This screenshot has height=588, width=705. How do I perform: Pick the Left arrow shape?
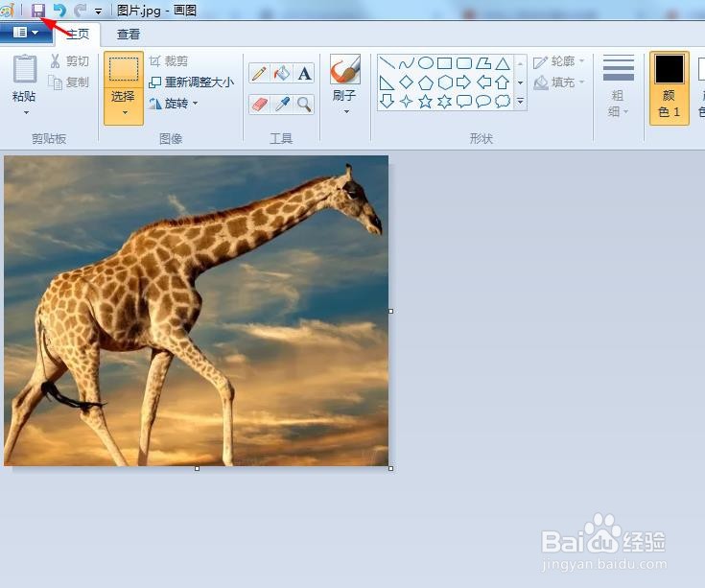pyautogui.click(x=483, y=82)
